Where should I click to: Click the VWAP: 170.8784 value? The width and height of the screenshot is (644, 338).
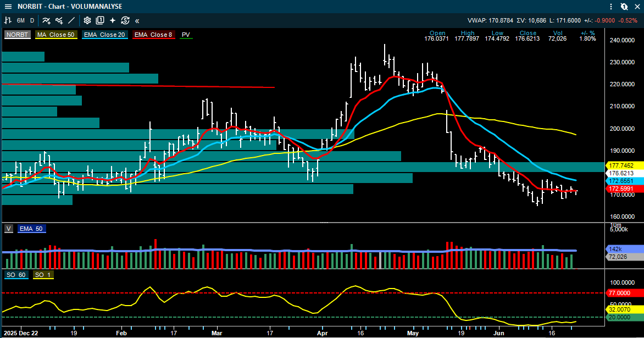pyautogui.click(x=490, y=20)
